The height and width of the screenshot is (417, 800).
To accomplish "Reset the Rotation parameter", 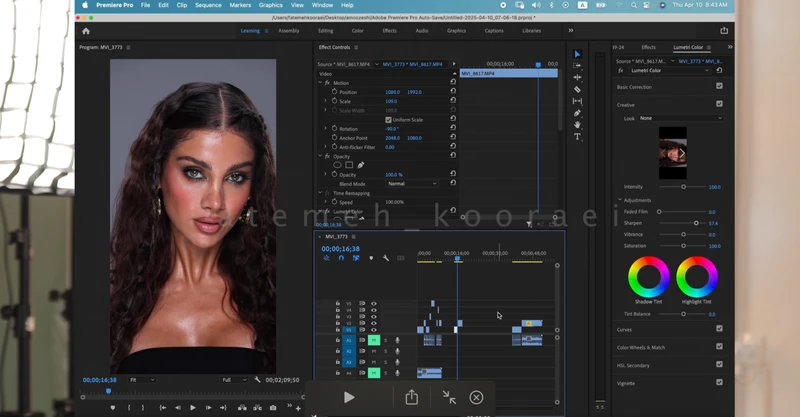I will click(453, 128).
